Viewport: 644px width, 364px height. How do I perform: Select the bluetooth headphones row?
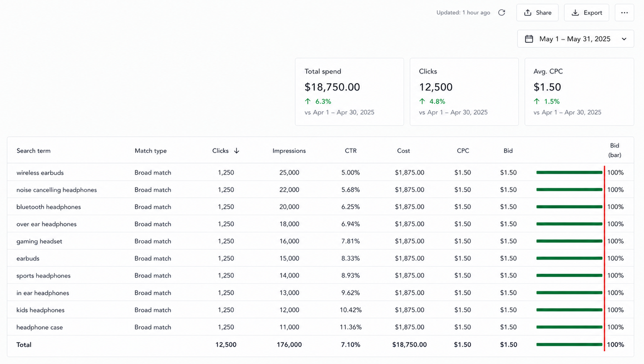[x=321, y=207]
